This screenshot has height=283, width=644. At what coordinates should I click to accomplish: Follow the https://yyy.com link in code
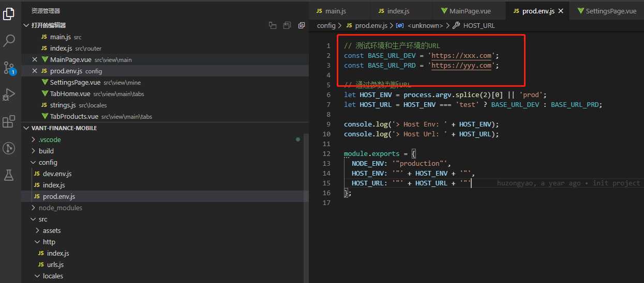click(x=461, y=65)
